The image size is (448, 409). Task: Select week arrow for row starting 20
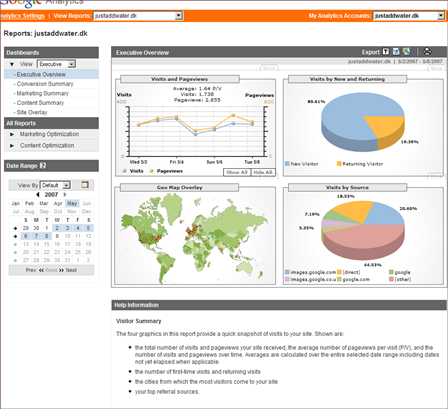tap(15, 252)
